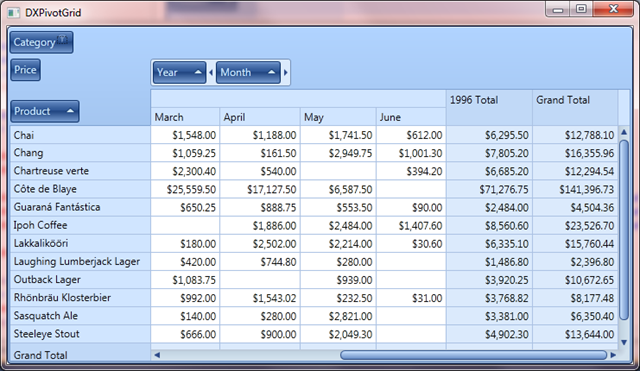Click the $394.20 Chartreuse verte June cell
This screenshot has width=640, height=371.
(x=411, y=171)
